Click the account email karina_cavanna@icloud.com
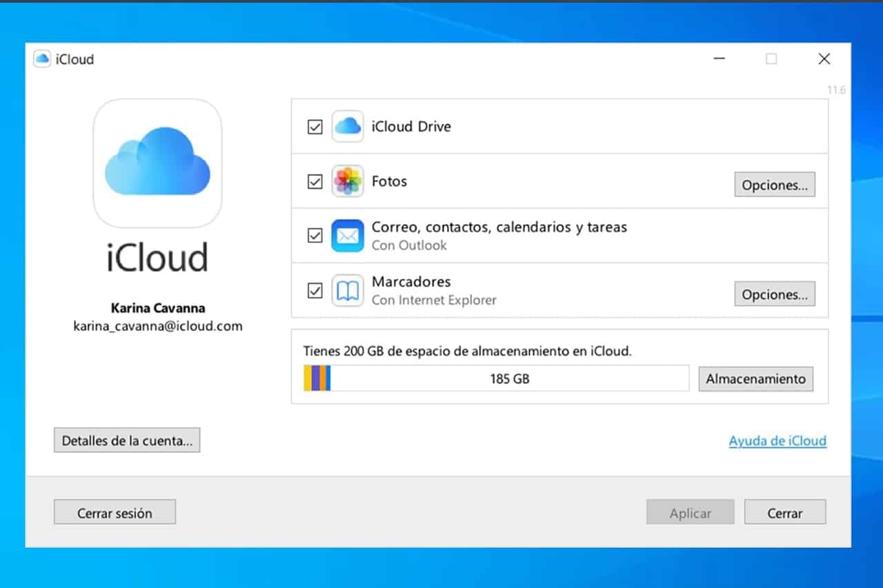Screen dimensions: 883x588 (x=157, y=325)
